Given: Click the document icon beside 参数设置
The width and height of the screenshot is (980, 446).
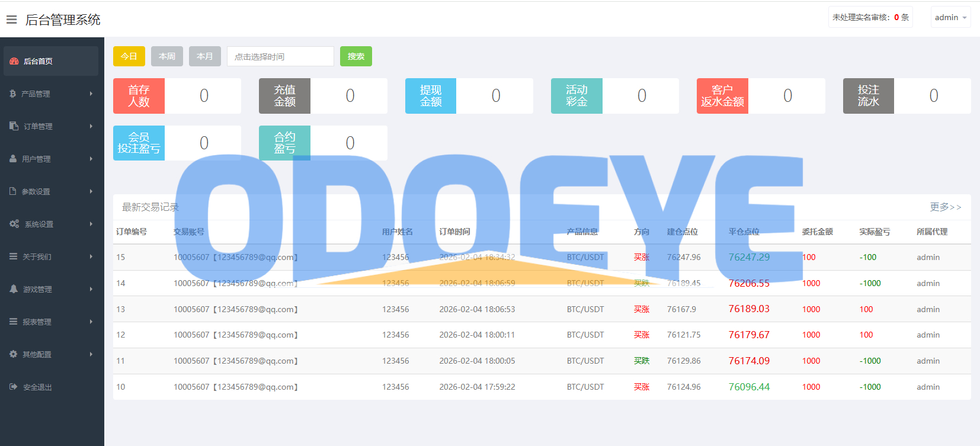Looking at the screenshot, I should 13,191.
